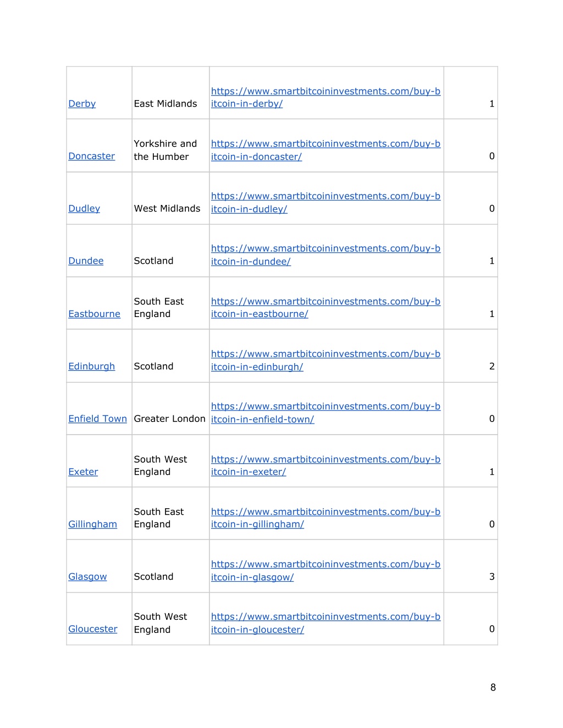Screen dimensions: 563x728
Task: Open the Gillingham city link
Action: point(92,524)
